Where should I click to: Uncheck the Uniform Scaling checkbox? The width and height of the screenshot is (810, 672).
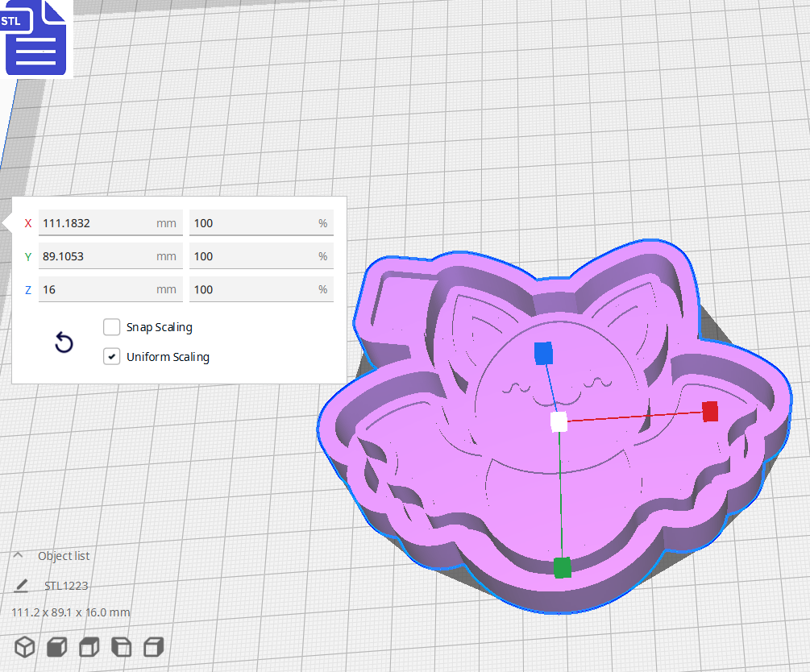tap(111, 356)
